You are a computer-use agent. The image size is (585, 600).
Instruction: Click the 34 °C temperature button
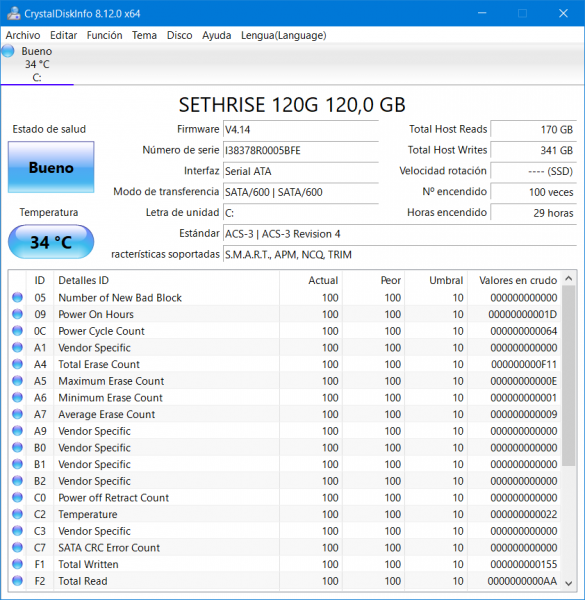pos(51,242)
